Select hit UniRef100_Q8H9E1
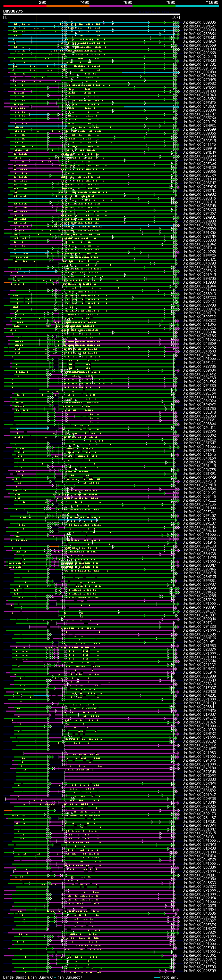This screenshot has height=980, width=222. 199,125
